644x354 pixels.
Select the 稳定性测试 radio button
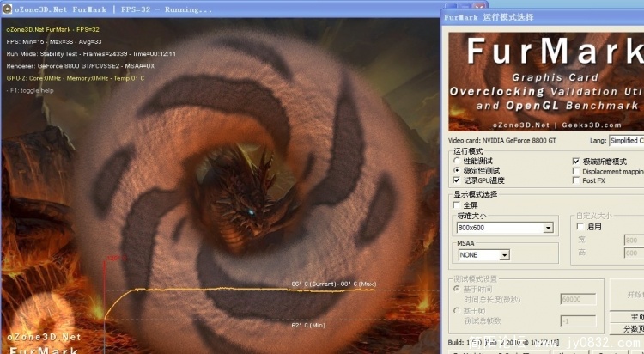[457, 170]
